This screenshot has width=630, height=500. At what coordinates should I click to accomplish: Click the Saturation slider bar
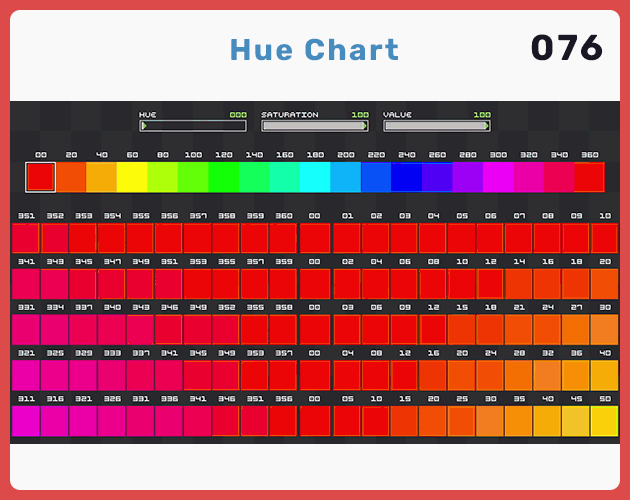[315, 126]
